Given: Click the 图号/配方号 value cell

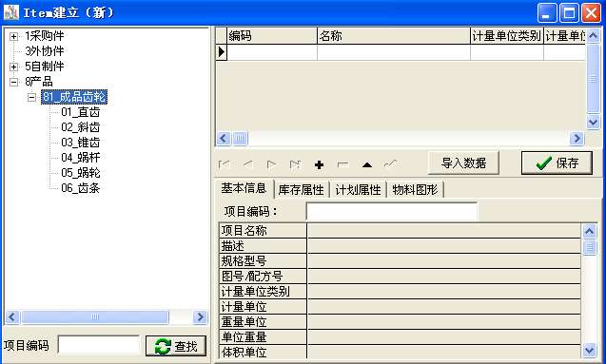Looking at the screenshot, I should [x=444, y=277].
